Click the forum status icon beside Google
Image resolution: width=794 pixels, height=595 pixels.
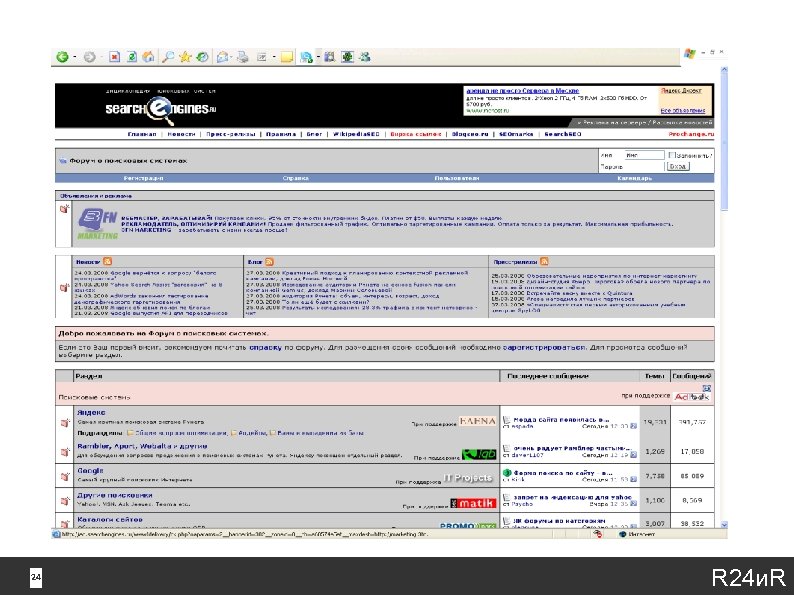pyautogui.click(x=65, y=476)
